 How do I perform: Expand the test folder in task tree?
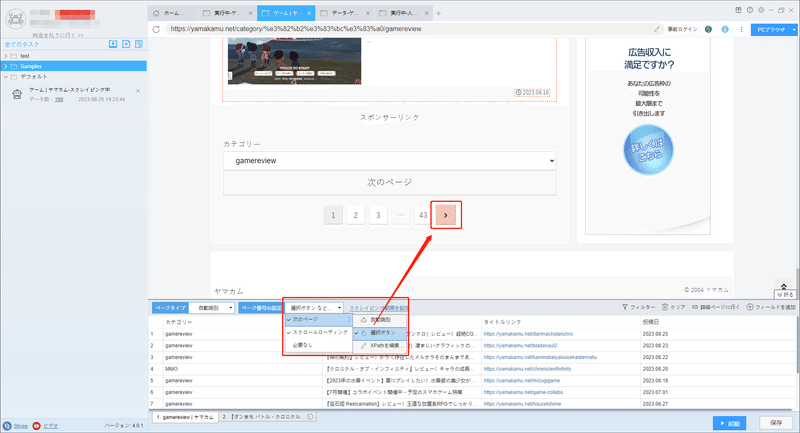pos(6,56)
